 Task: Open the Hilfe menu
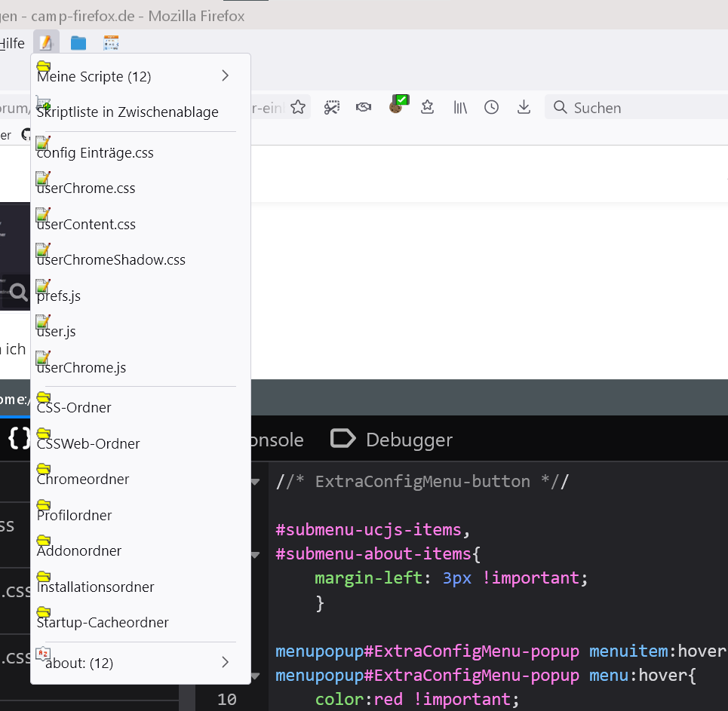[x=11, y=43]
